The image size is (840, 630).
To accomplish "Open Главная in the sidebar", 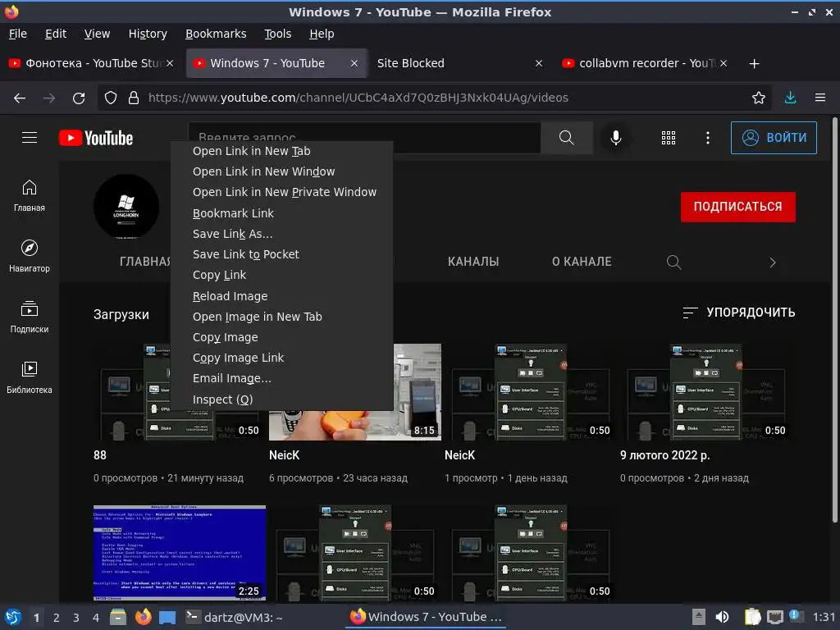I will (30, 196).
